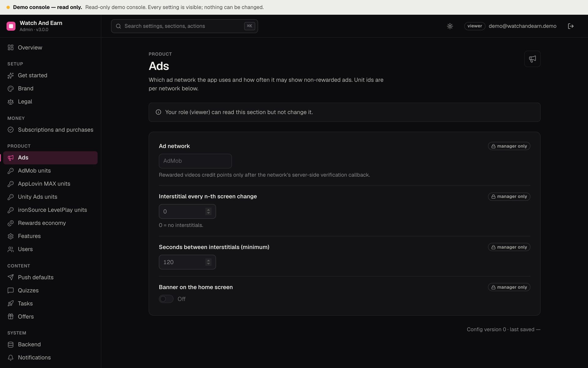Click the Get started sparkle icon
This screenshot has width=588, height=368.
(x=11, y=75)
